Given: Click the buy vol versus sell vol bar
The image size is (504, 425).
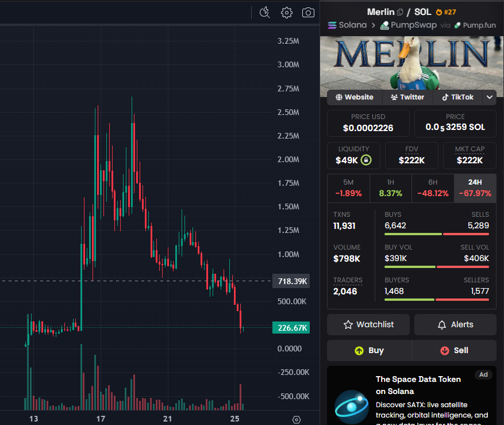Looking at the screenshot, I should pyautogui.click(x=437, y=267).
